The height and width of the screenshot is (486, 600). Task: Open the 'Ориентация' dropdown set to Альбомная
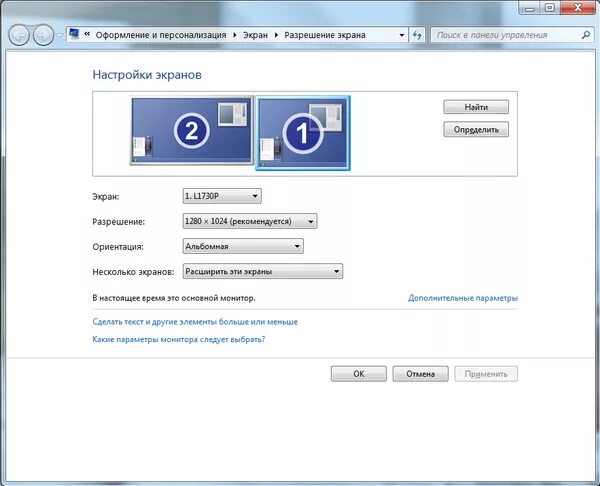tap(243, 246)
